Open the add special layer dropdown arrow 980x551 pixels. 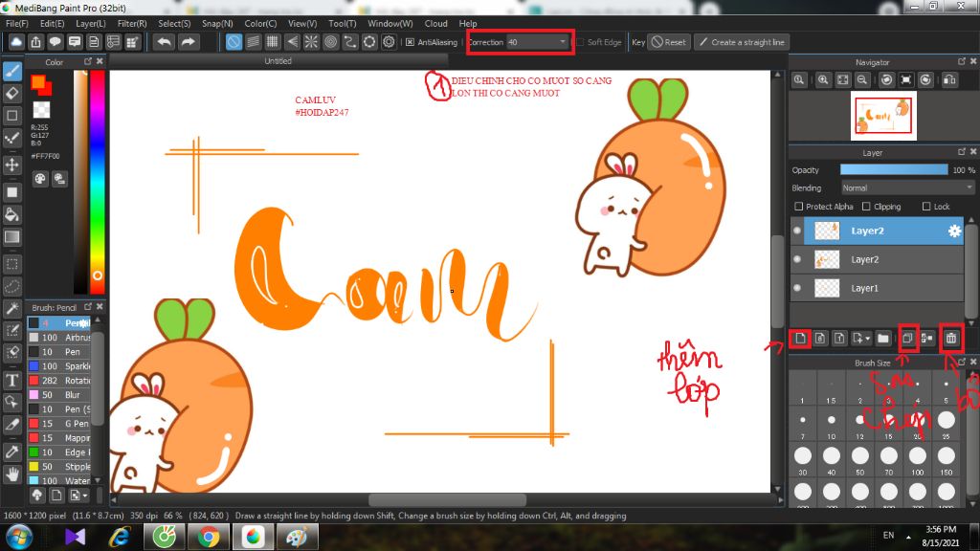867,340
